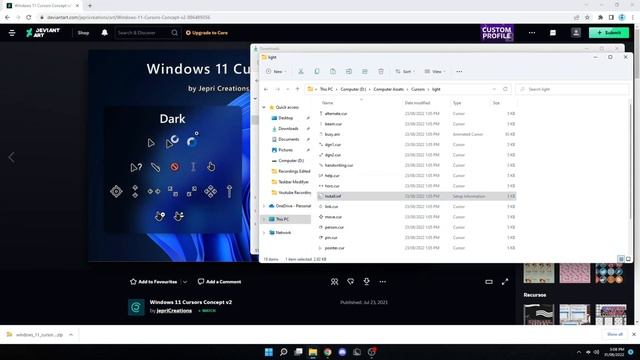Reload the Chrome page
The height and width of the screenshot is (360, 640).
(x=29, y=18)
